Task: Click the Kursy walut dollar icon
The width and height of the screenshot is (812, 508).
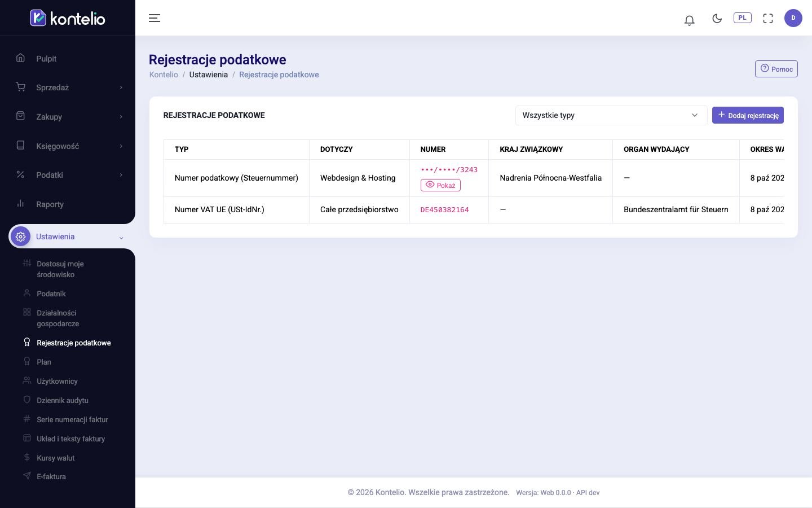Action: [27, 457]
